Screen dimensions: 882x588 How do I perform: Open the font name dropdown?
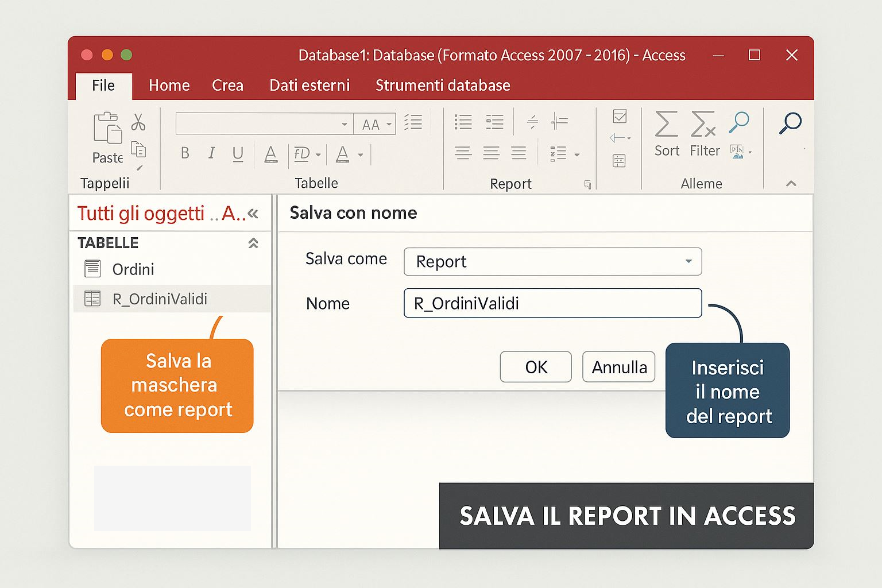pyautogui.click(x=344, y=124)
